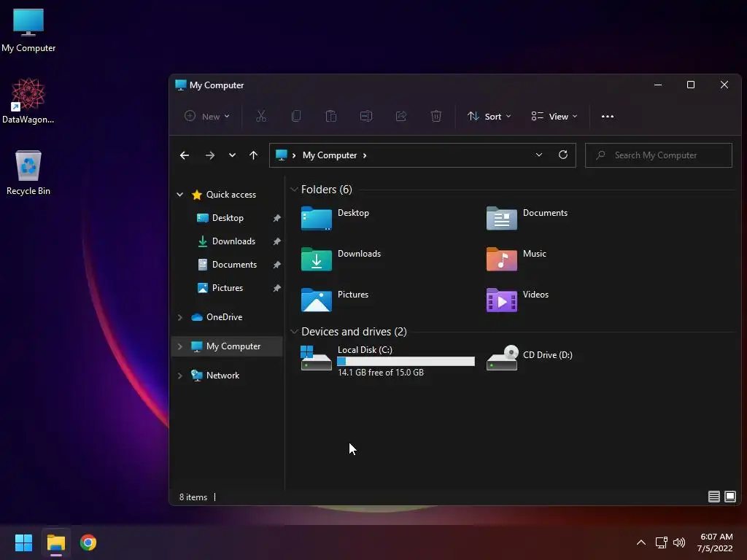Open the volume control in tray

pyautogui.click(x=679, y=542)
